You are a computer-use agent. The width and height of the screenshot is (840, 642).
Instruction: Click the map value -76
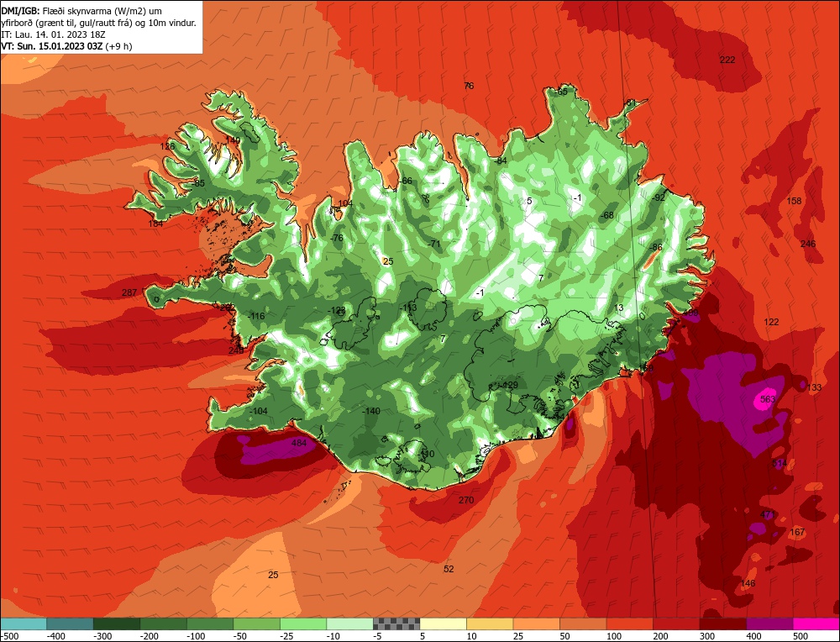(337, 239)
